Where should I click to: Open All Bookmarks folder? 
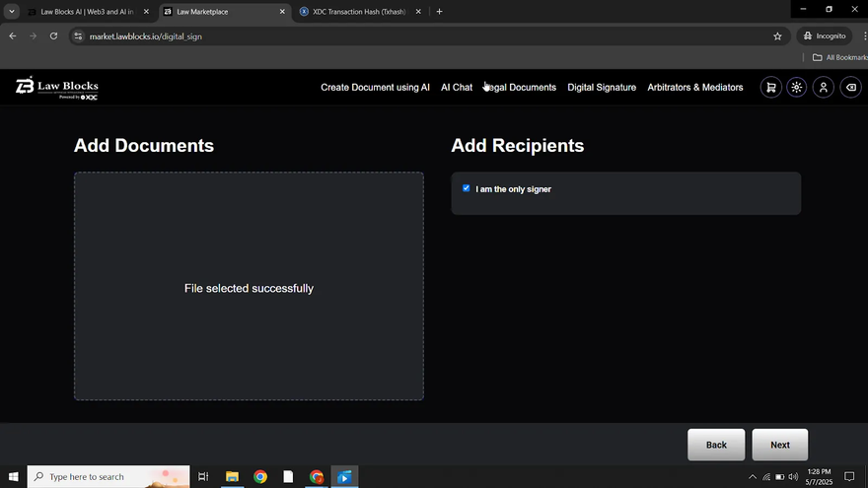click(838, 57)
